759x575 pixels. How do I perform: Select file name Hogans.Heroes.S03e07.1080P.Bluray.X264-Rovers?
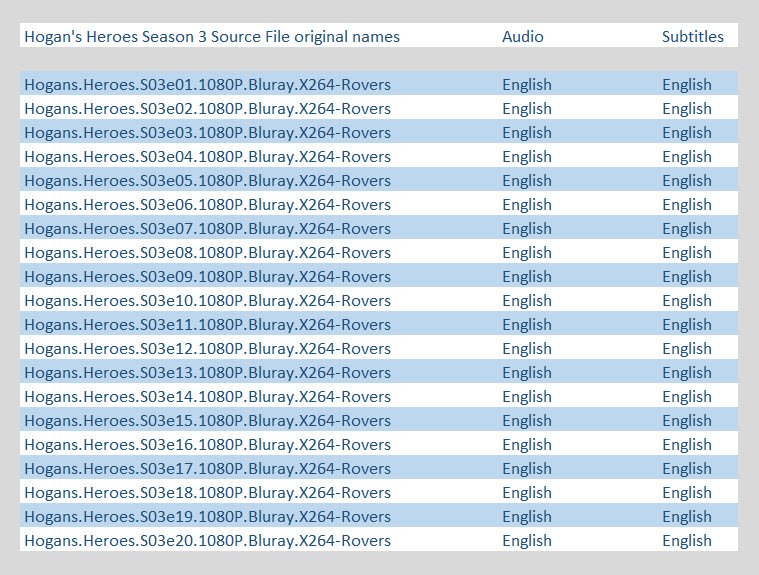click(x=208, y=228)
